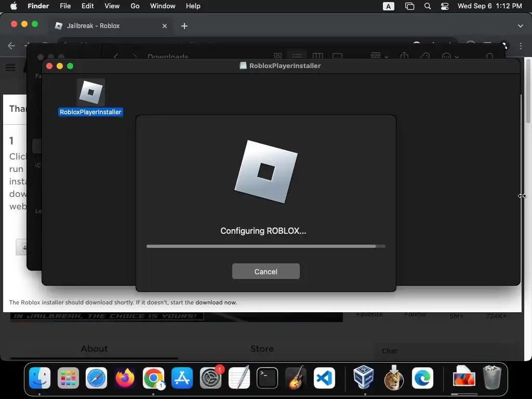Open the File menu

pos(65,6)
